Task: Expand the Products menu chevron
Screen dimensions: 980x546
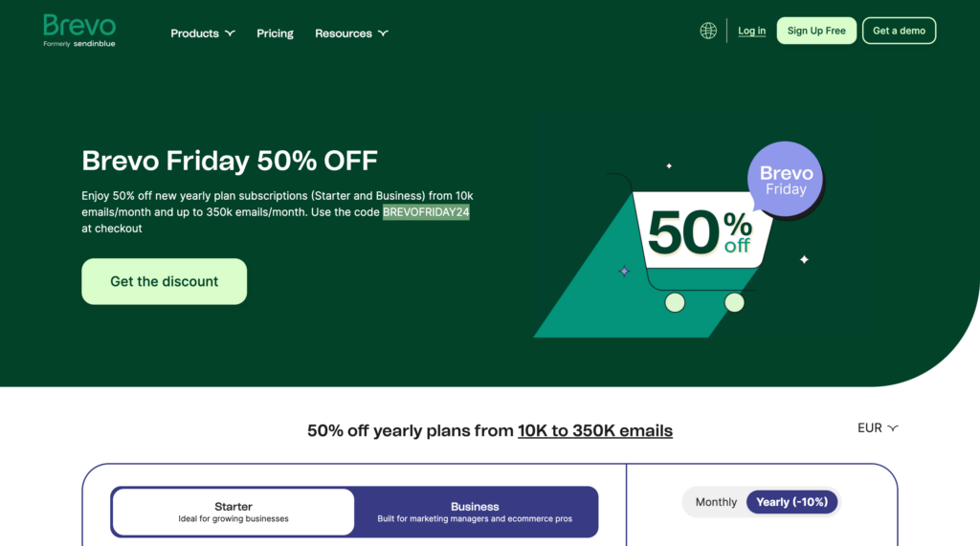Action: (x=230, y=33)
